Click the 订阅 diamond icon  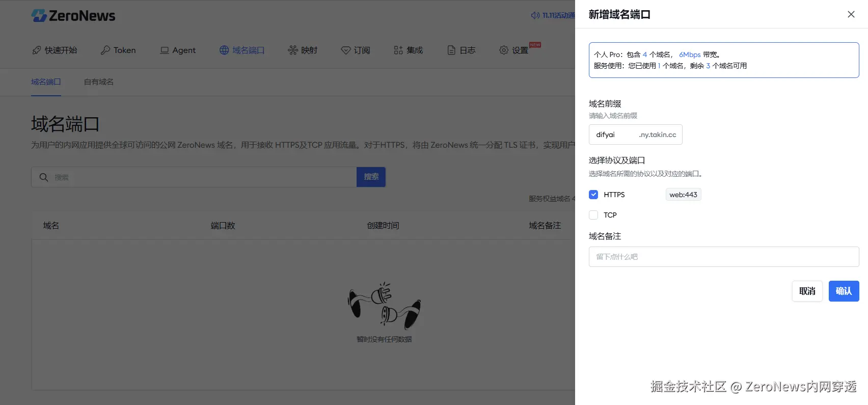tap(346, 50)
